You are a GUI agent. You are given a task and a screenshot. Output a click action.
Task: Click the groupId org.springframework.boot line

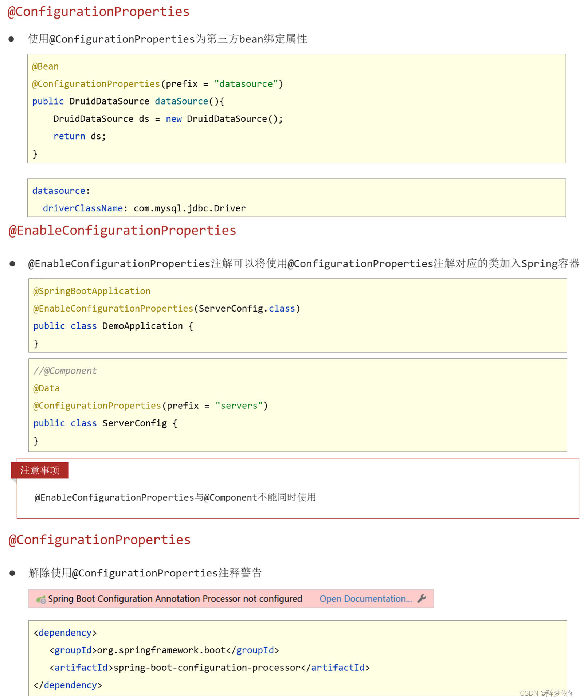pos(164,650)
